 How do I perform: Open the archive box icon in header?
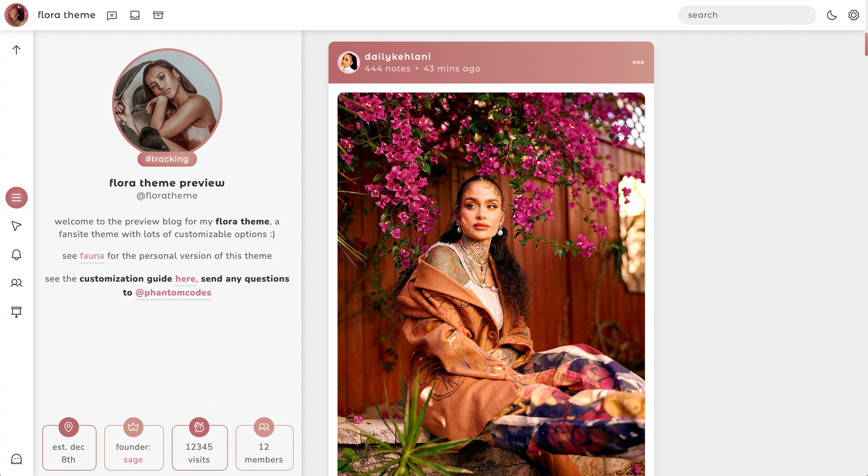(x=158, y=16)
